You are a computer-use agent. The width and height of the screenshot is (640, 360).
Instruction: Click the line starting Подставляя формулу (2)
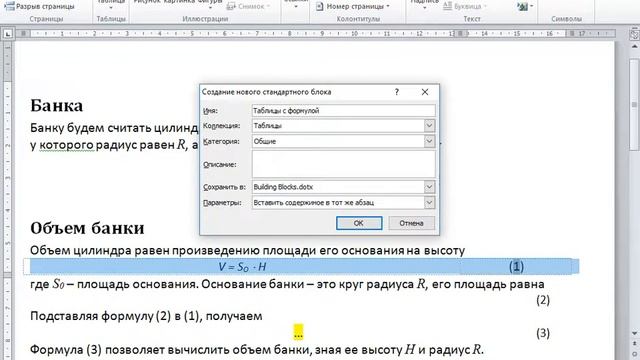click(146, 316)
